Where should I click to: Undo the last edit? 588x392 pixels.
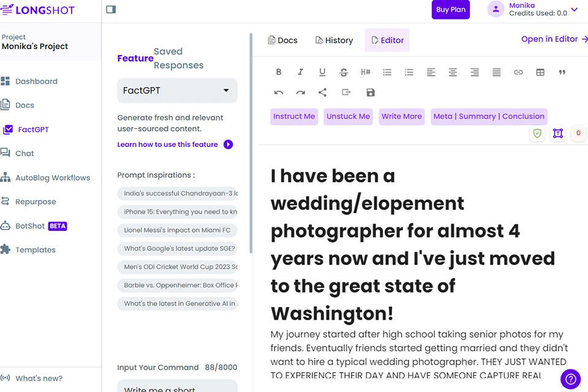(x=279, y=92)
